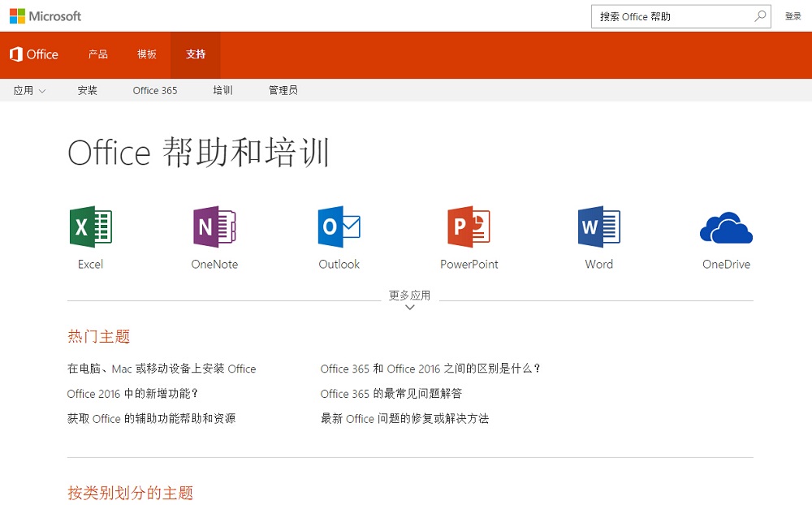Open the PowerPoint app icon

(x=469, y=227)
